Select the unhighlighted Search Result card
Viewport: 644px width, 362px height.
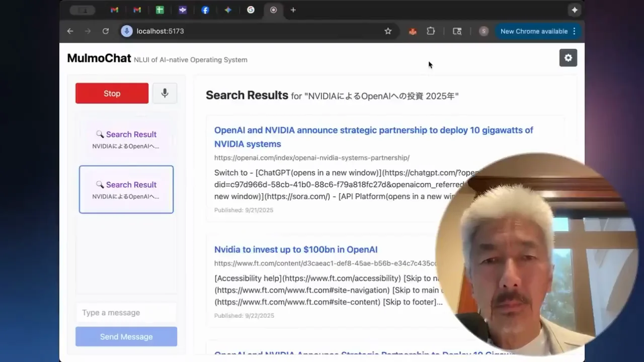tap(126, 139)
